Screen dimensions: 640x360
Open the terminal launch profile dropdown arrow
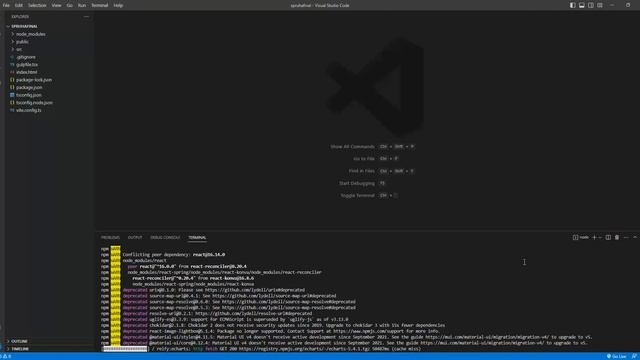[600, 237]
